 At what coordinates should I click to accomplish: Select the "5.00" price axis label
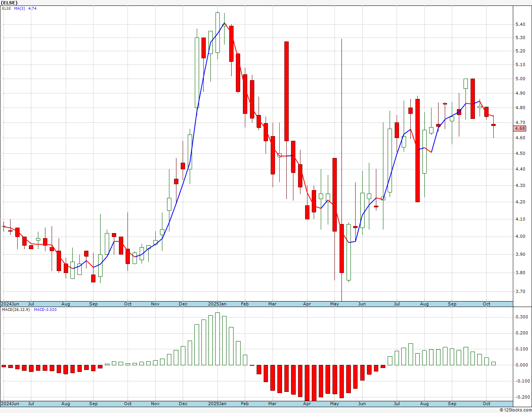(x=520, y=79)
